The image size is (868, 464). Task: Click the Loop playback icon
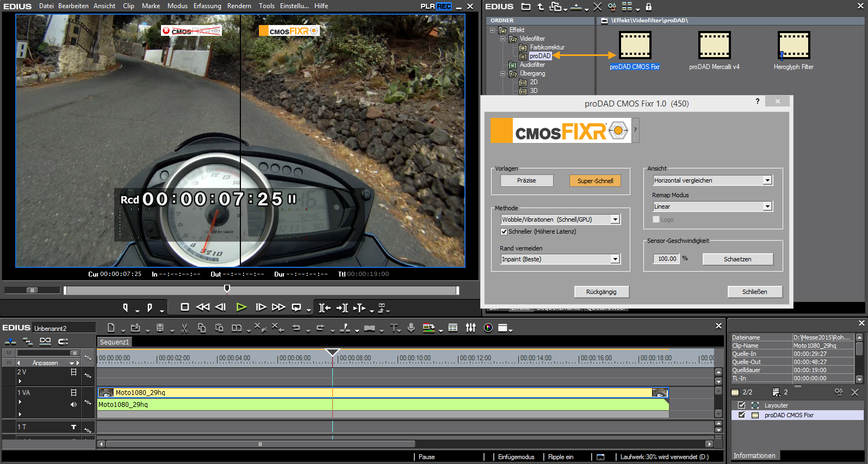296,308
